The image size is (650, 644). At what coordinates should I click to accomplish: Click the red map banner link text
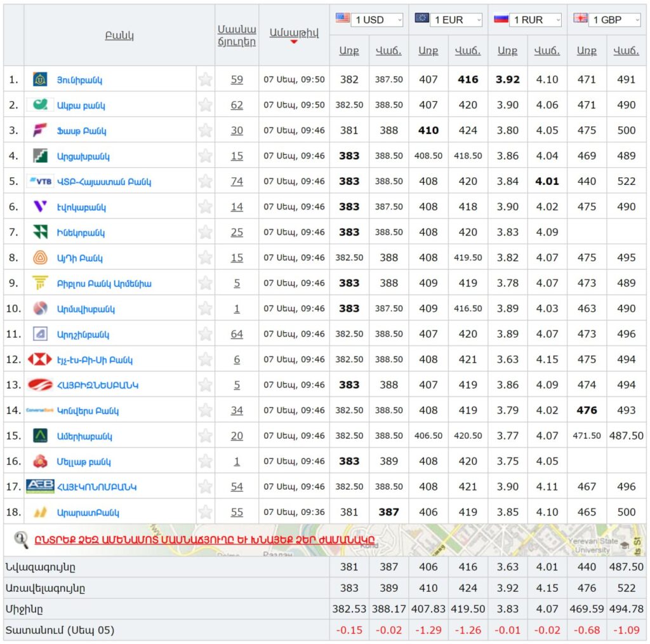point(204,540)
